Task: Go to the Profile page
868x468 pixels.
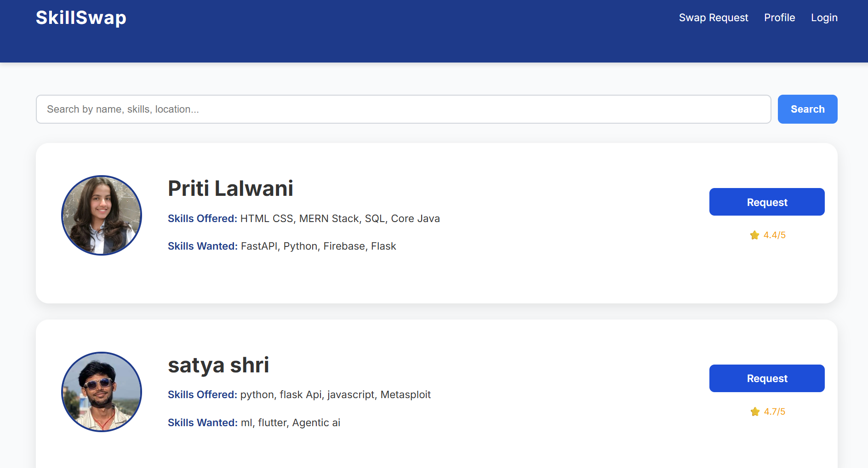Action: coord(779,18)
